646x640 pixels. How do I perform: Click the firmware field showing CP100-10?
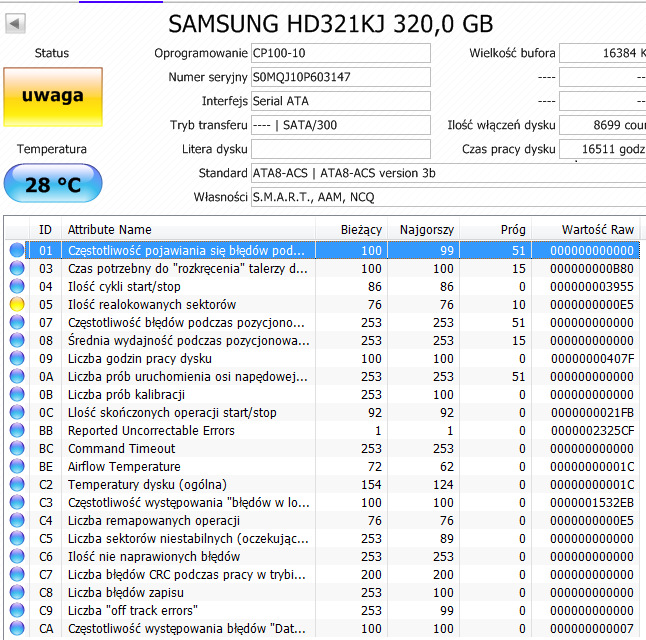[340, 53]
